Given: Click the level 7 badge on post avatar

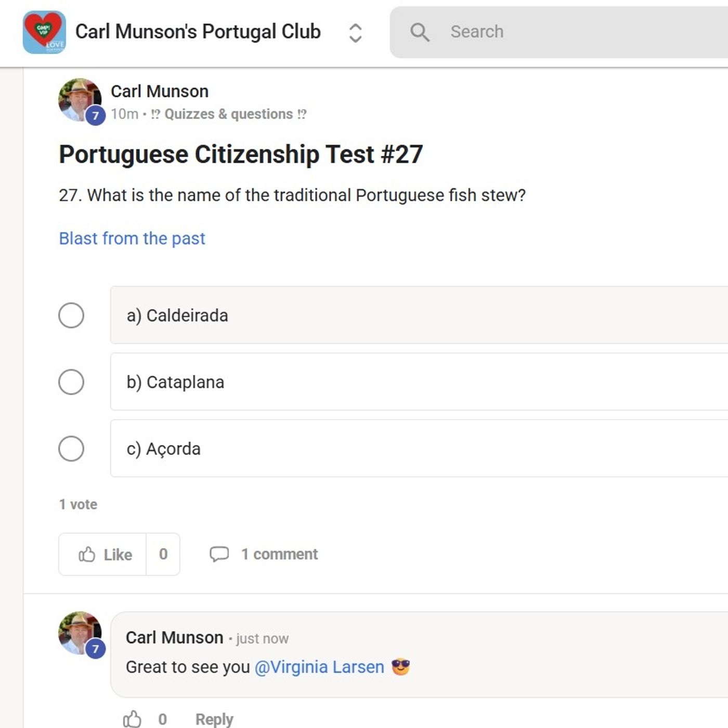Looking at the screenshot, I should tap(95, 115).
